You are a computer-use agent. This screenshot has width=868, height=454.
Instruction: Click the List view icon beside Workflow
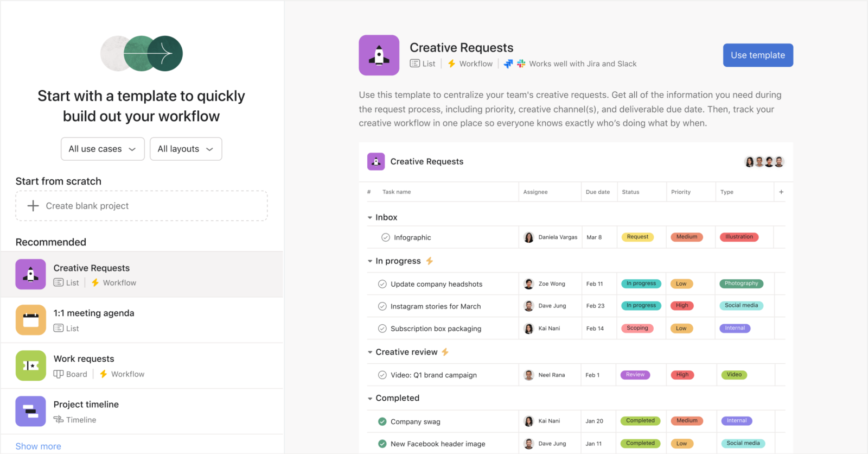point(414,63)
